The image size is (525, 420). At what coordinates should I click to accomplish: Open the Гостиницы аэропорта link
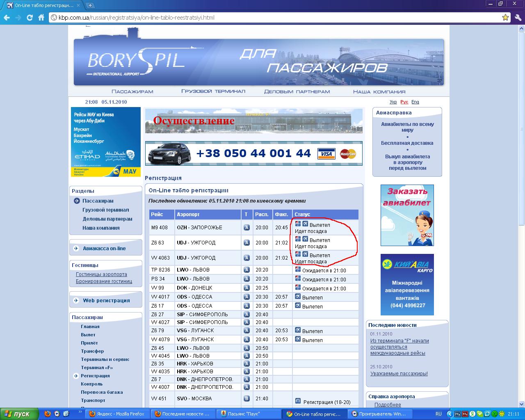[x=101, y=274]
